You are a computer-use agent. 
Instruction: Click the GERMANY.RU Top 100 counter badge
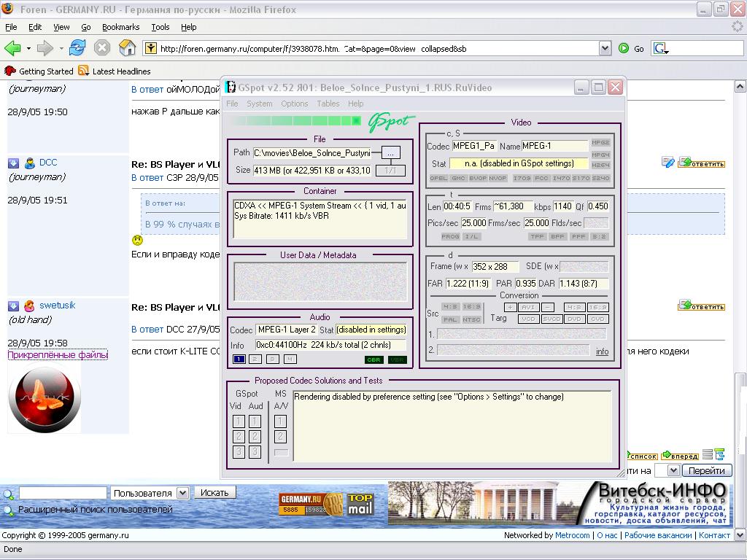coord(311,505)
